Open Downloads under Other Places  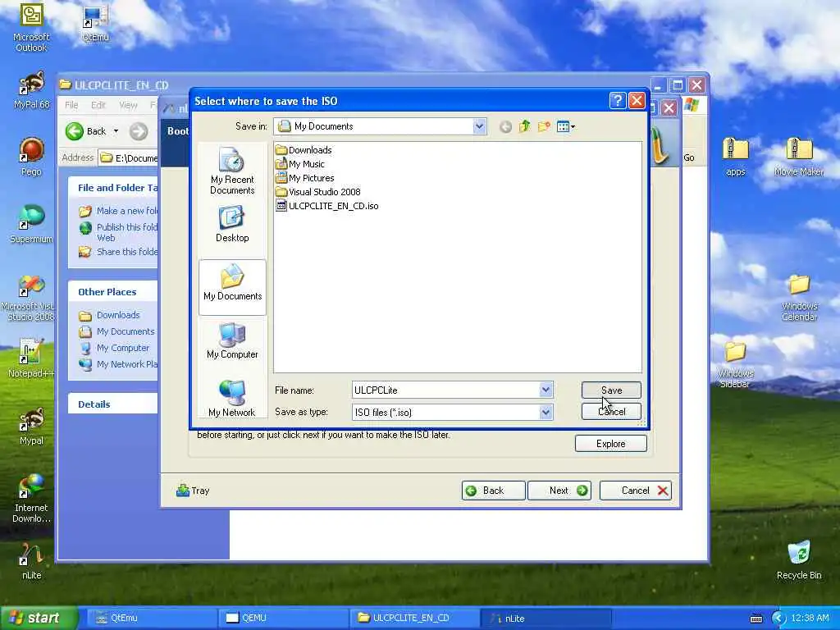[x=109, y=315]
